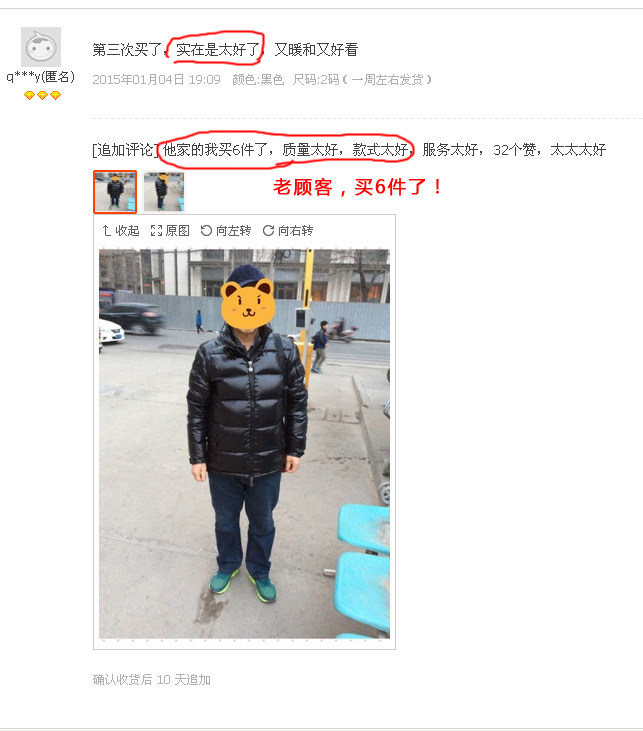Click review date 2015年01月04日 19:09

point(156,80)
